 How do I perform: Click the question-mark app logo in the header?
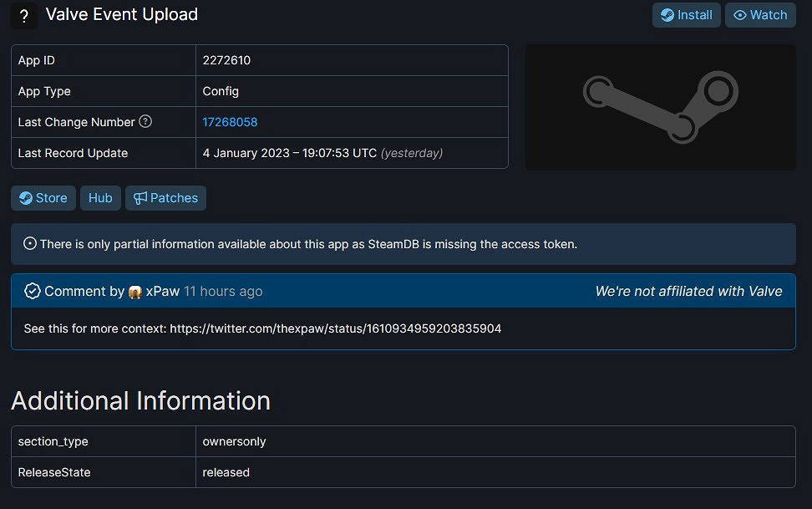23,15
